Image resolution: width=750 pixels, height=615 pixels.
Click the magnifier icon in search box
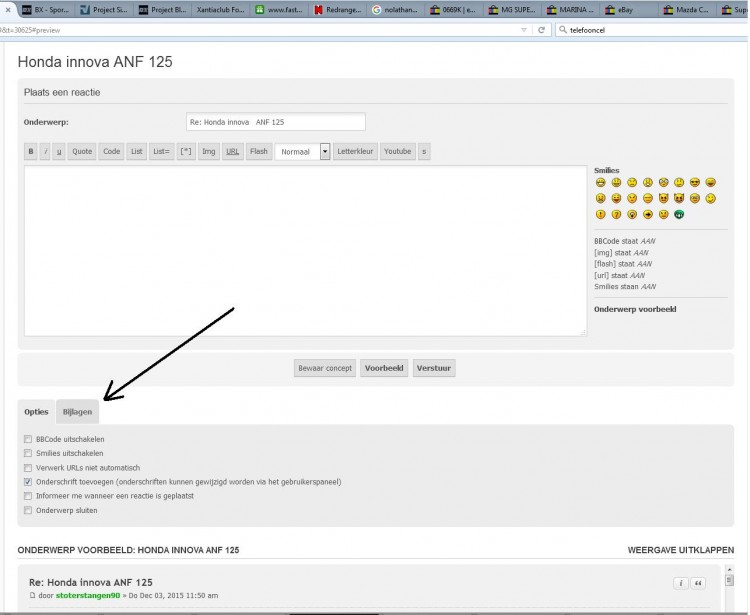coord(563,30)
